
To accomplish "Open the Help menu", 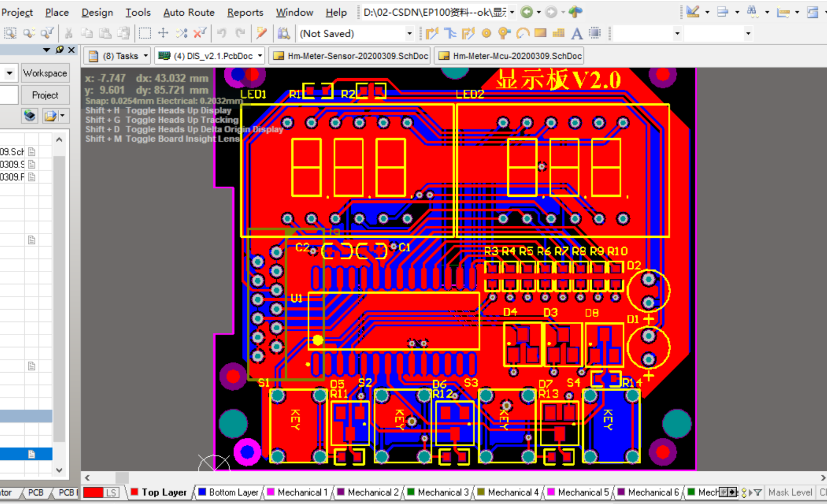I will pyautogui.click(x=336, y=12).
